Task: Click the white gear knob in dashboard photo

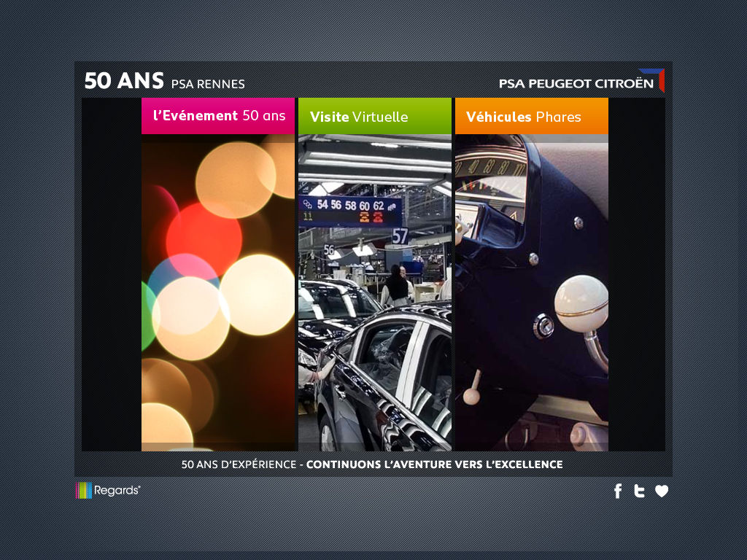Action: pyautogui.click(x=581, y=305)
